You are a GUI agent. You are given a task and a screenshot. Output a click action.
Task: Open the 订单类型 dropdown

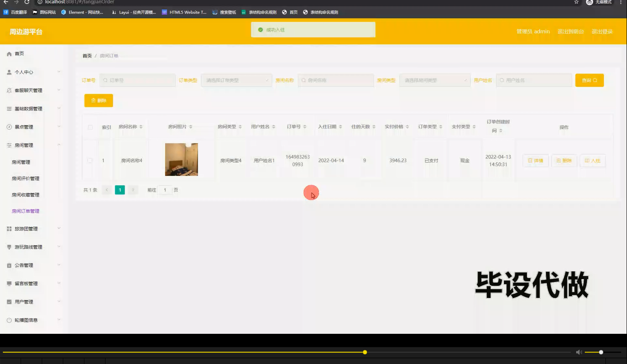[236, 80]
